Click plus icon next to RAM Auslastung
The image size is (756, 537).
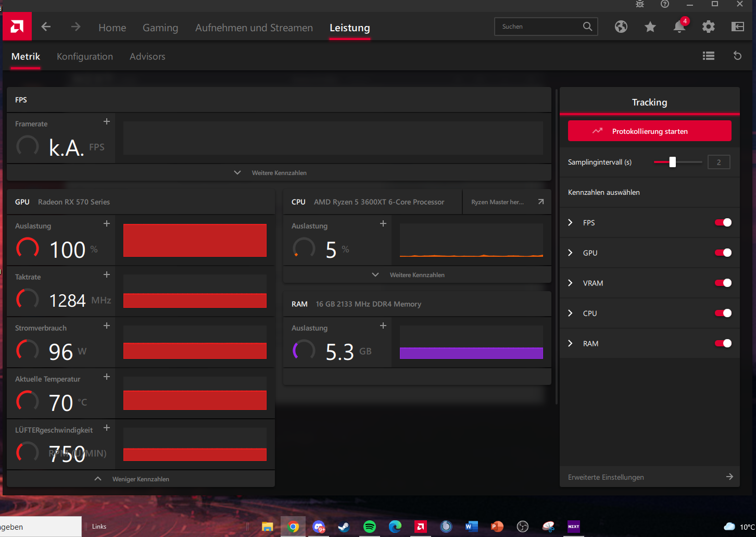383,326
